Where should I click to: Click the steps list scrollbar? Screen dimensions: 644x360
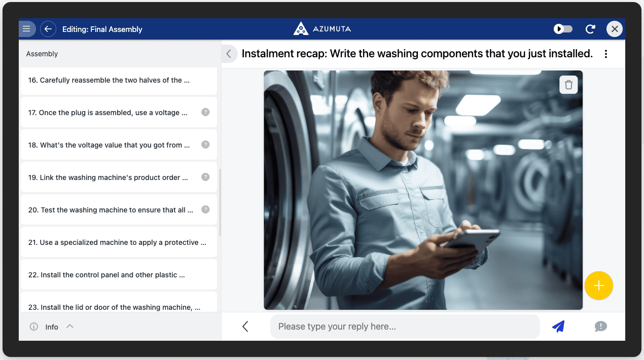point(220,203)
